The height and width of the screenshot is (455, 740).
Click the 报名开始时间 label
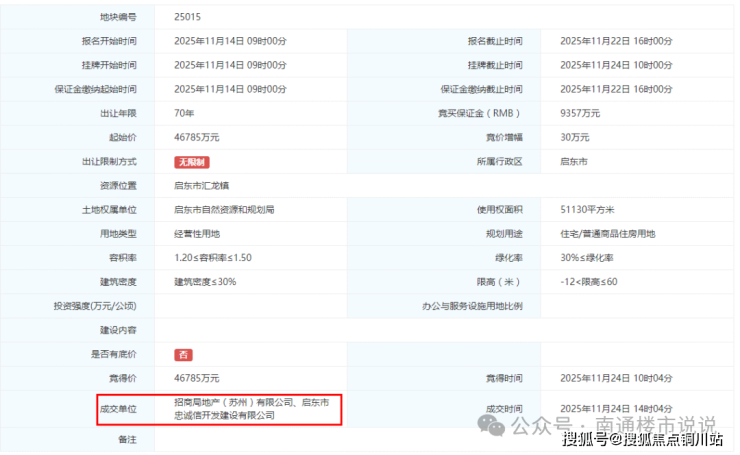109,41
